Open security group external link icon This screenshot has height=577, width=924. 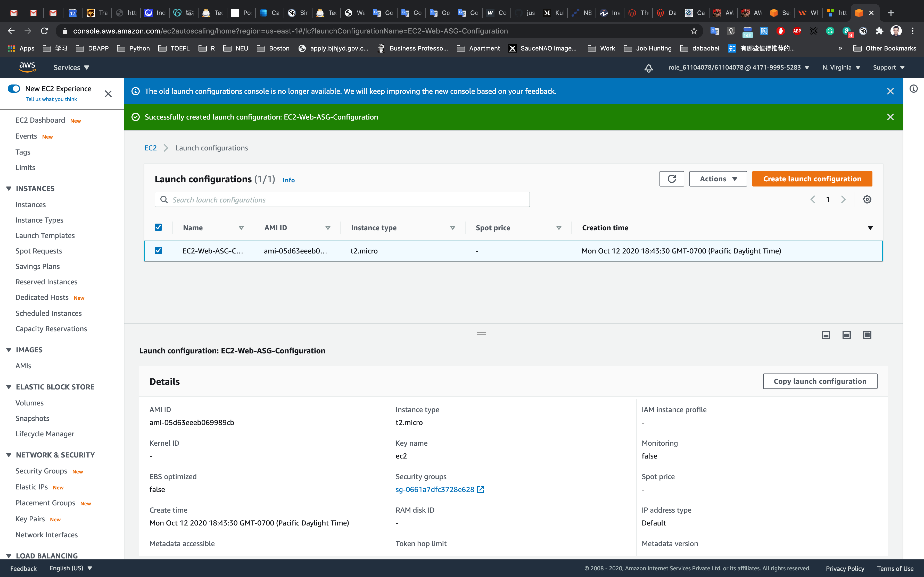coord(481,489)
